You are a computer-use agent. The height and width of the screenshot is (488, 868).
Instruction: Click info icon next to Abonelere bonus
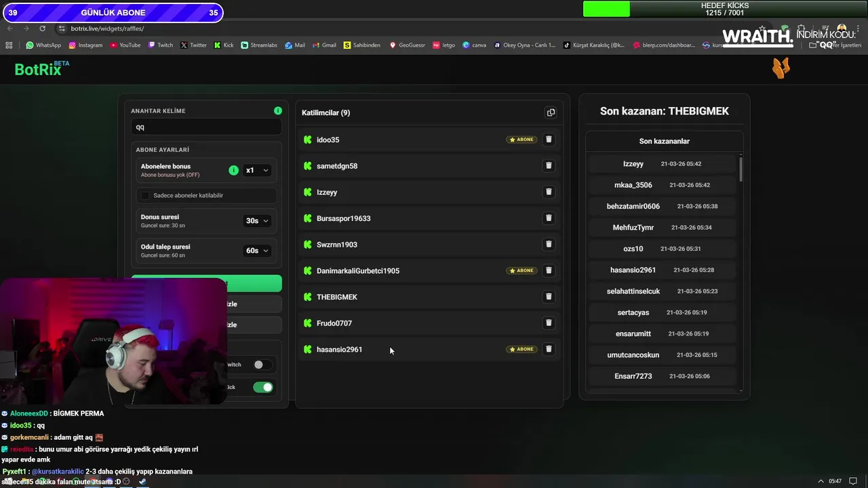tap(233, 170)
